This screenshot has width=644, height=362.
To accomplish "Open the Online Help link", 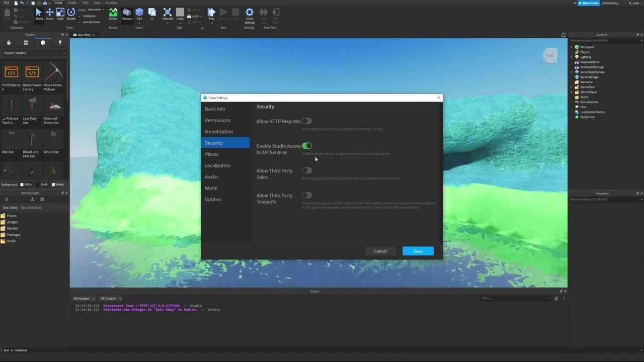I will pos(611,3).
